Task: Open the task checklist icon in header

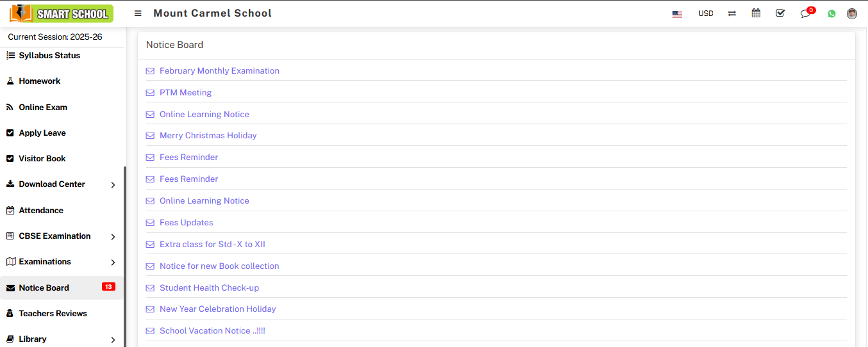Action: point(780,13)
